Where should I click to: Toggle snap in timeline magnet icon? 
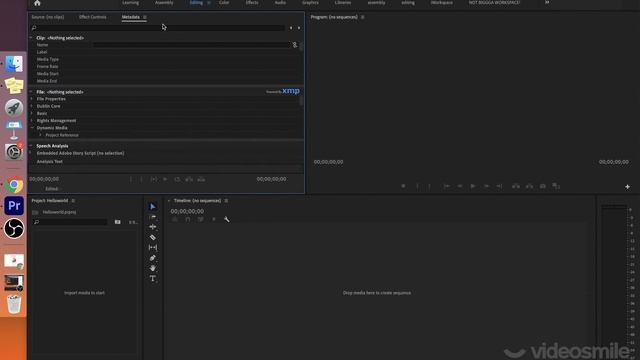click(x=188, y=220)
